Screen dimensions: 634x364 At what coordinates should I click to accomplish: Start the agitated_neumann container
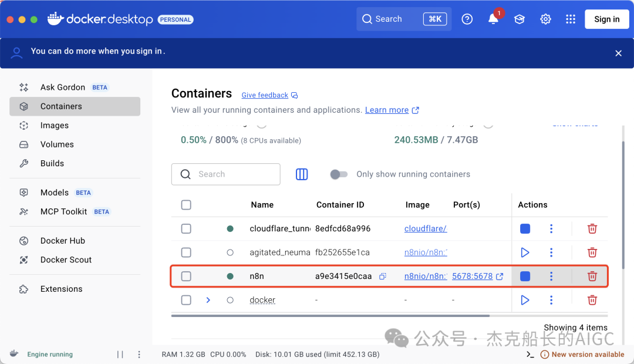[x=525, y=253]
